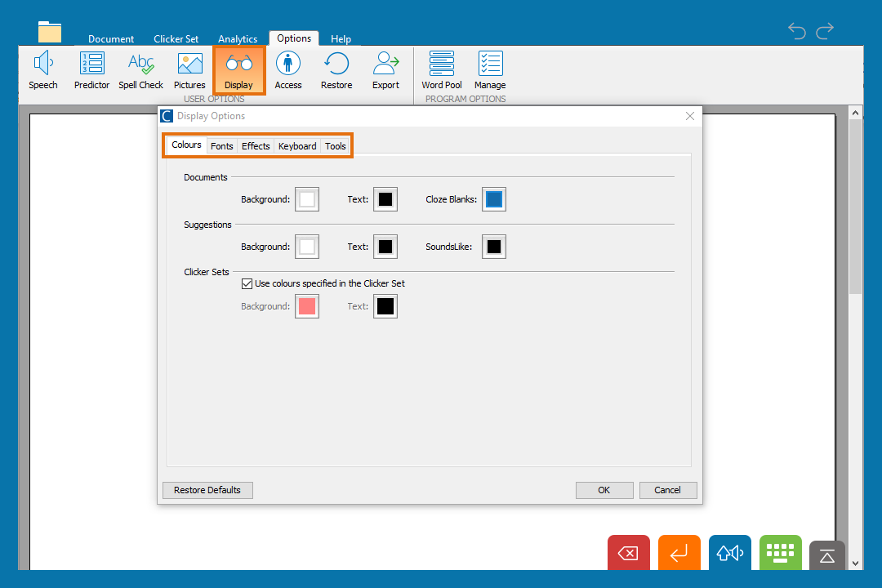Untick Use colours specified in Clicker Set
This screenshot has width=882, height=588.
(x=247, y=284)
